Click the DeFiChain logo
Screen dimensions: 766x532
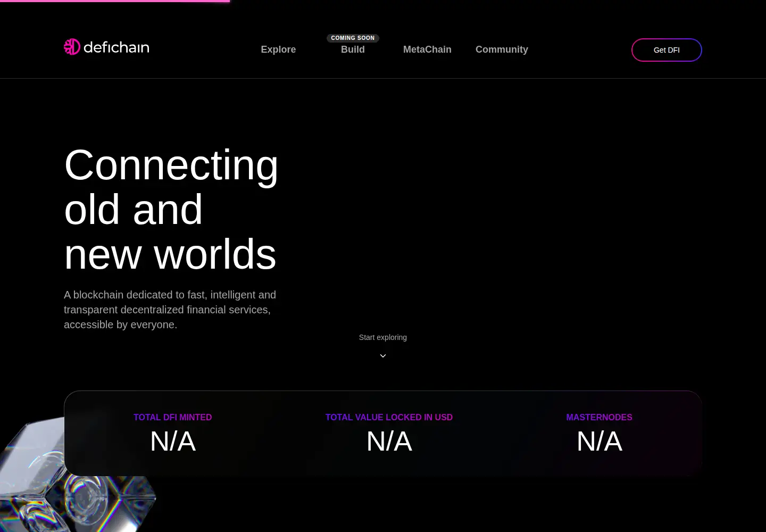coord(106,47)
